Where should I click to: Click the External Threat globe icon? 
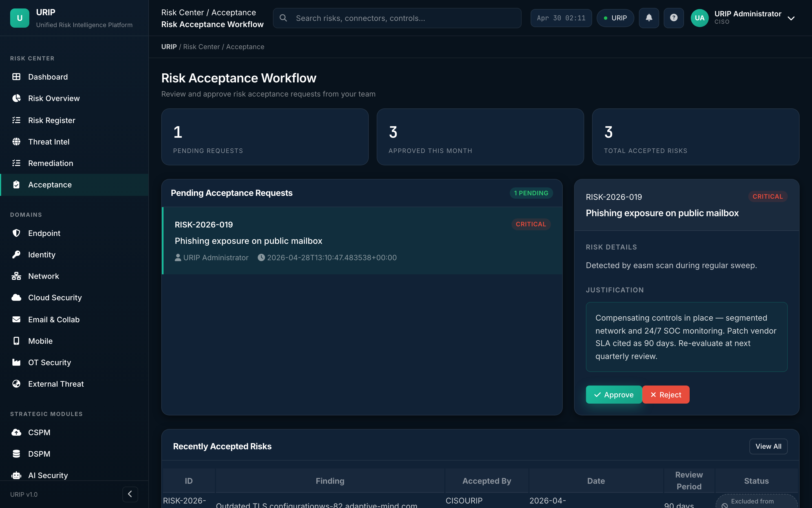16,384
